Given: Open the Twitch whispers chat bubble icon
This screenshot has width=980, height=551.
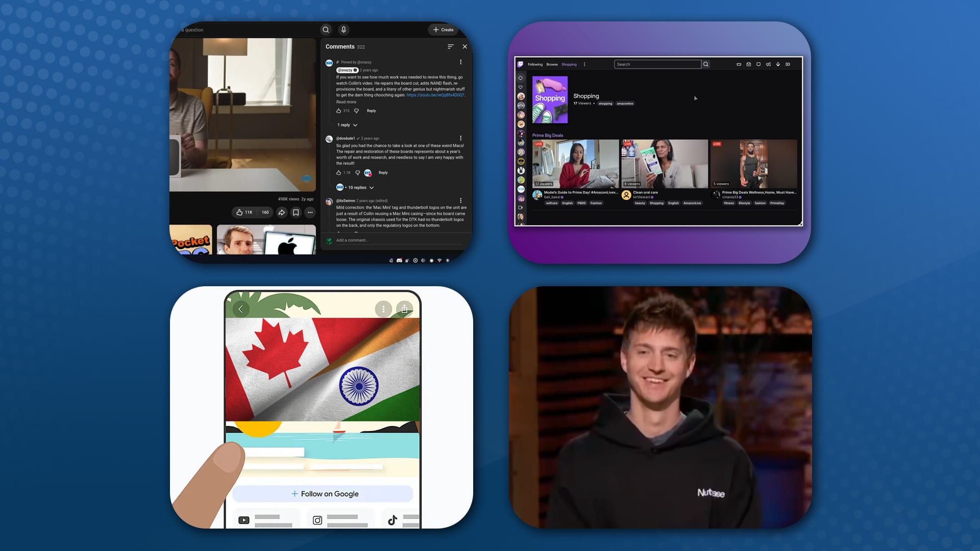Looking at the screenshot, I should click(x=758, y=64).
